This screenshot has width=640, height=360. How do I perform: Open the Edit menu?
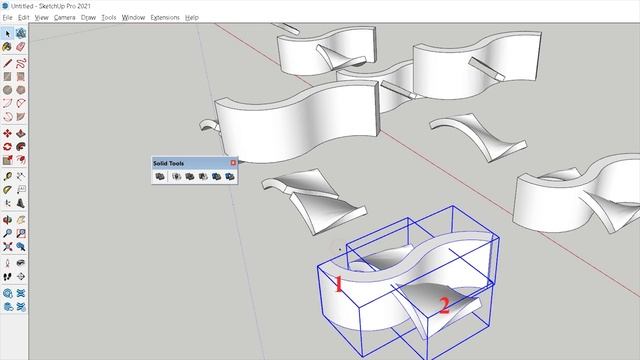[24, 18]
